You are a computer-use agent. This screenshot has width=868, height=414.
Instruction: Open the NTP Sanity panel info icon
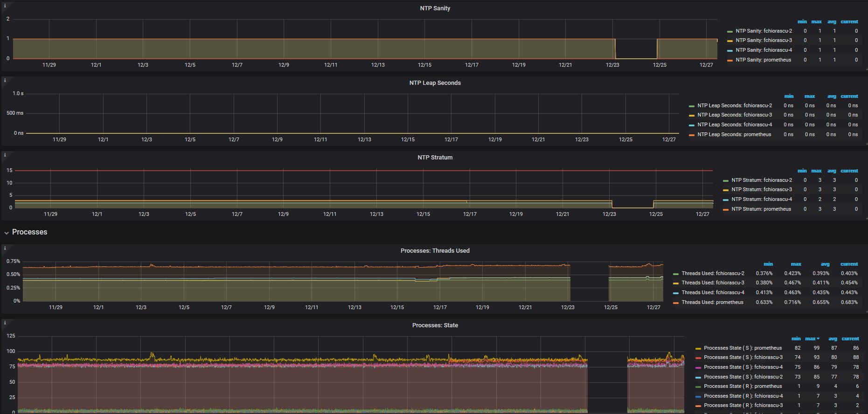[5, 6]
